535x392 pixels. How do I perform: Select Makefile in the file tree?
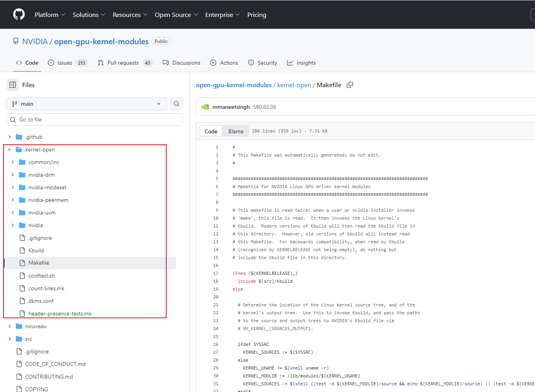point(91,263)
